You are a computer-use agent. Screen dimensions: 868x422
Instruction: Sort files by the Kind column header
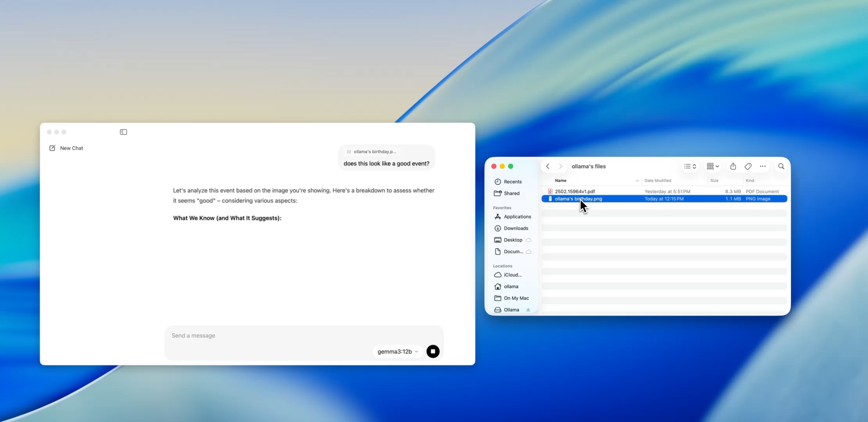[x=750, y=180]
